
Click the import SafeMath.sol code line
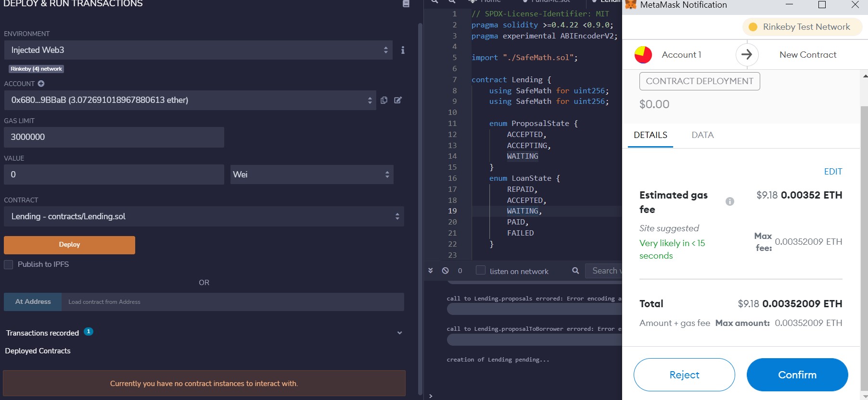[x=524, y=58]
